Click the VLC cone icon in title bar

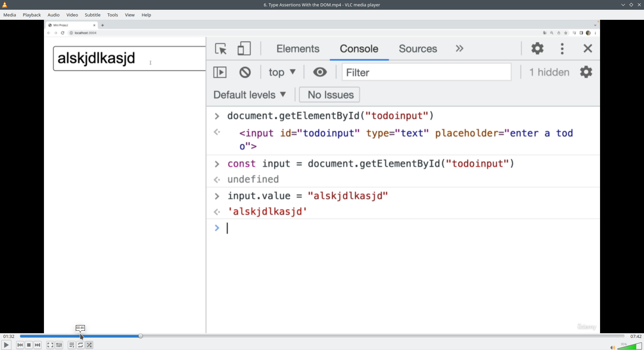5,5
